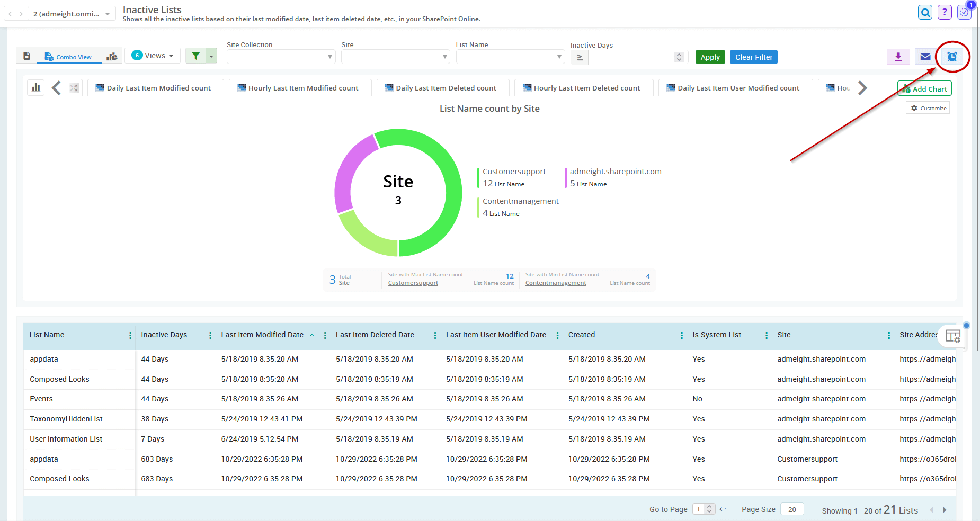Expand the Views dropdown

[x=153, y=56]
